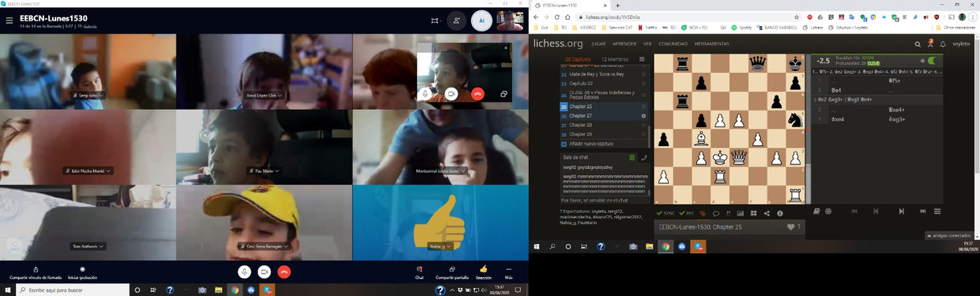Add participants to the Skype call

[456, 21]
